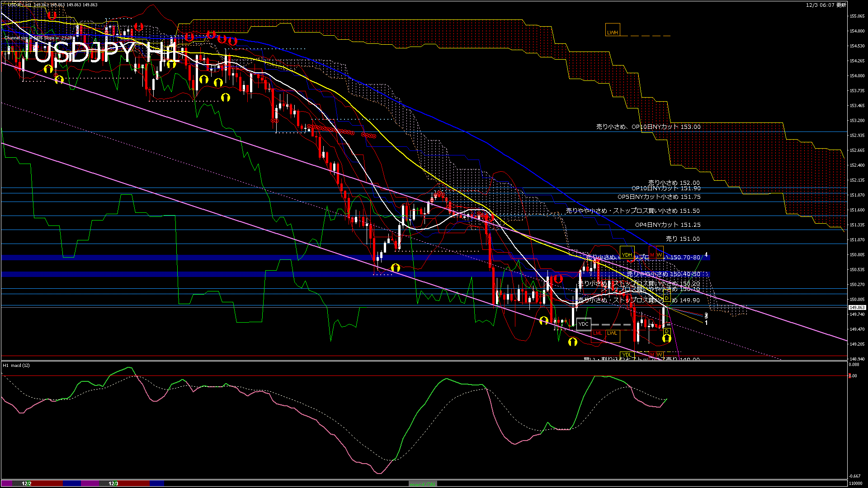
Task: Click the -0.667 value on MACD scale
Action: [855, 476]
